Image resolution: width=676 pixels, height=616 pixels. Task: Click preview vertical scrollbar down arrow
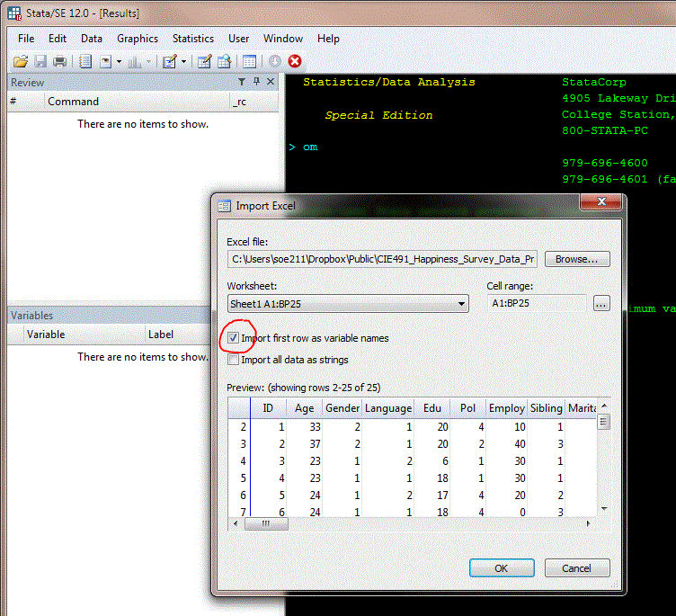tap(604, 509)
